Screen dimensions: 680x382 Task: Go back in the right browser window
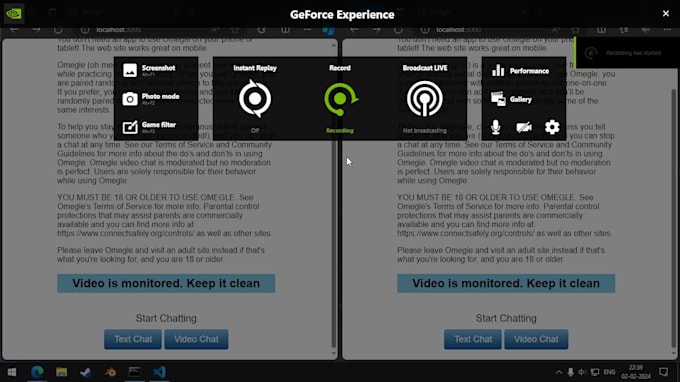[x=354, y=30]
